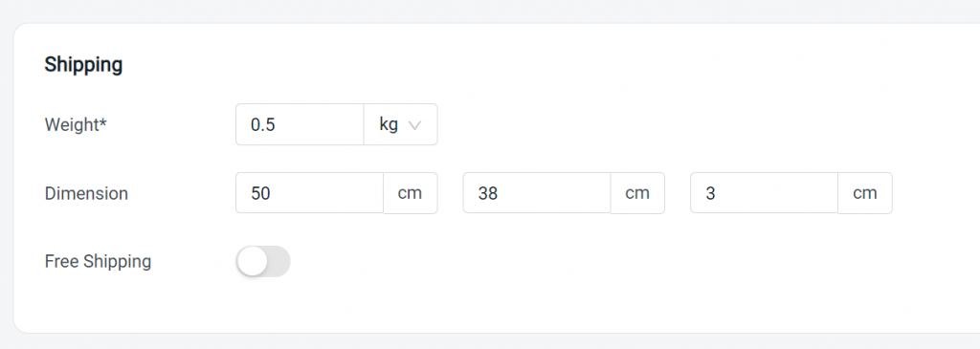
Task: Open the kg weight unit selector
Action: [x=401, y=124]
